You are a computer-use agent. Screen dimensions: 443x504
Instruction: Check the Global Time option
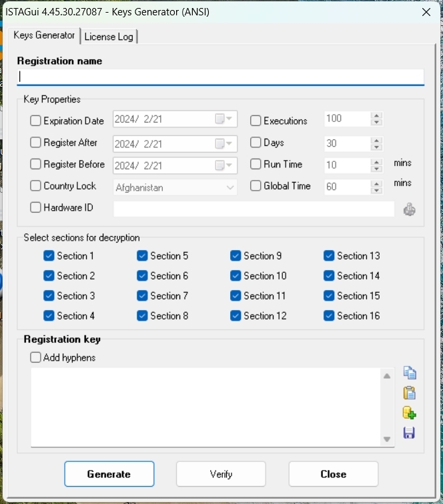tap(256, 185)
